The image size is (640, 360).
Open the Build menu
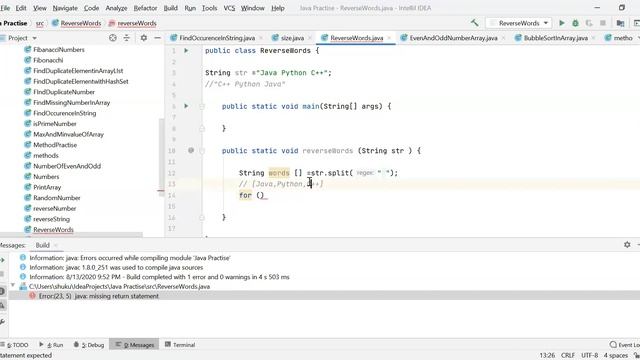tap(170, 8)
